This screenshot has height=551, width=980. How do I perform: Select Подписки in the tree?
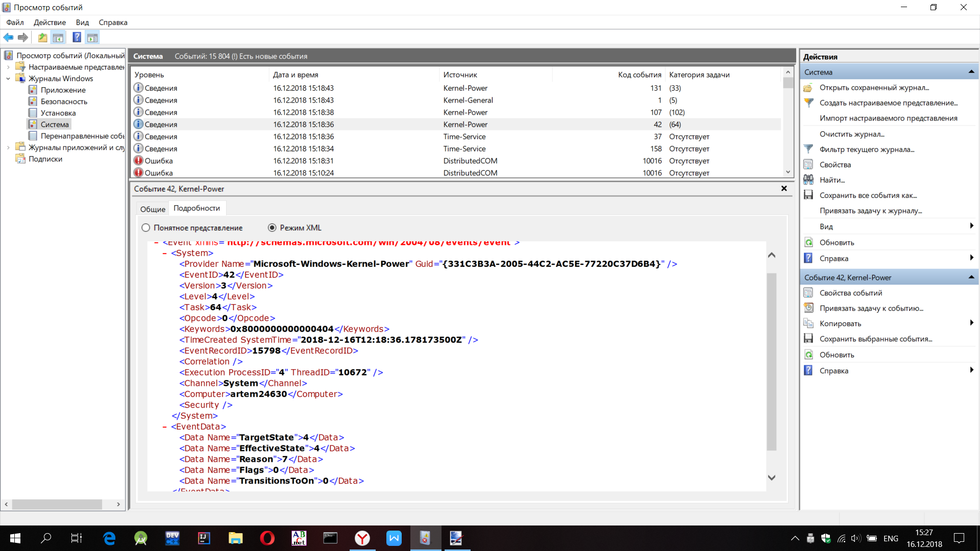point(45,159)
